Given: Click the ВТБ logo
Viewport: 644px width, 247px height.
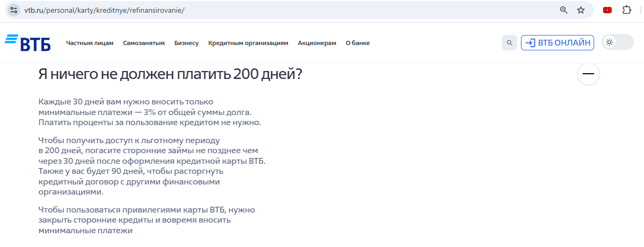Looking at the screenshot, I should pos(28,43).
